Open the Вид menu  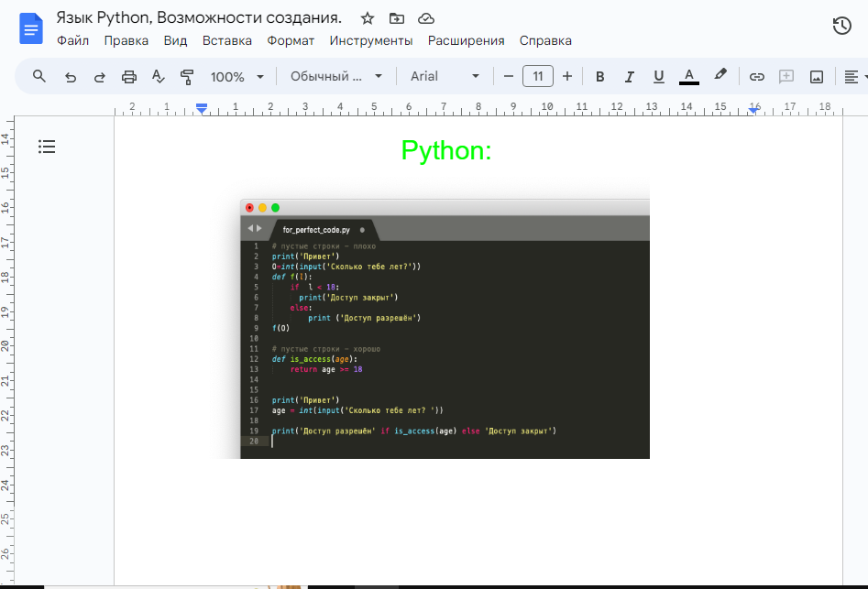tap(175, 41)
